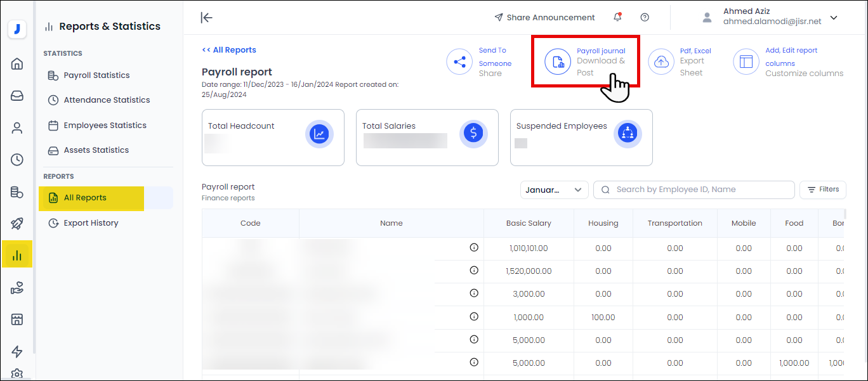This screenshot has height=381, width=868.
Task: Click the rocket icon in left rail
Action: [x=17, y=223]
